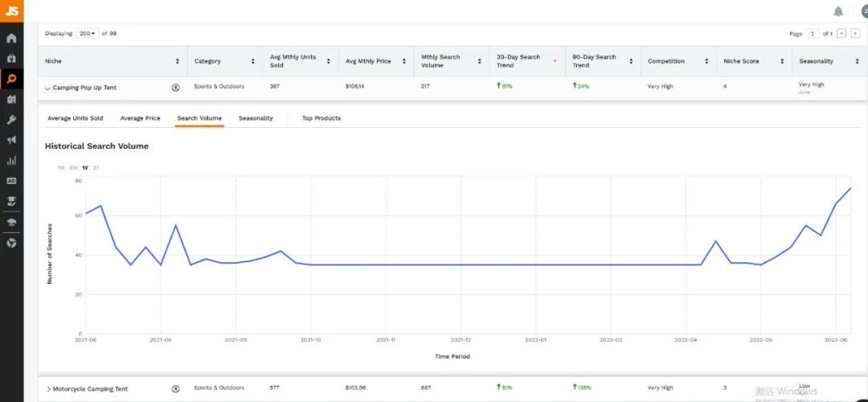
Task: Switch to Seasonality tab
Action: 256,118
